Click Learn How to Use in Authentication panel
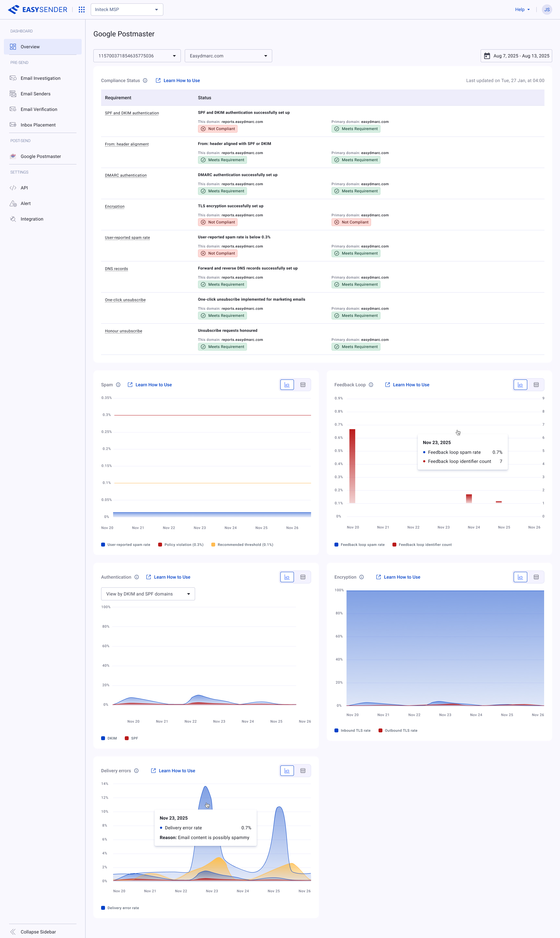 [x=172, y=577]
